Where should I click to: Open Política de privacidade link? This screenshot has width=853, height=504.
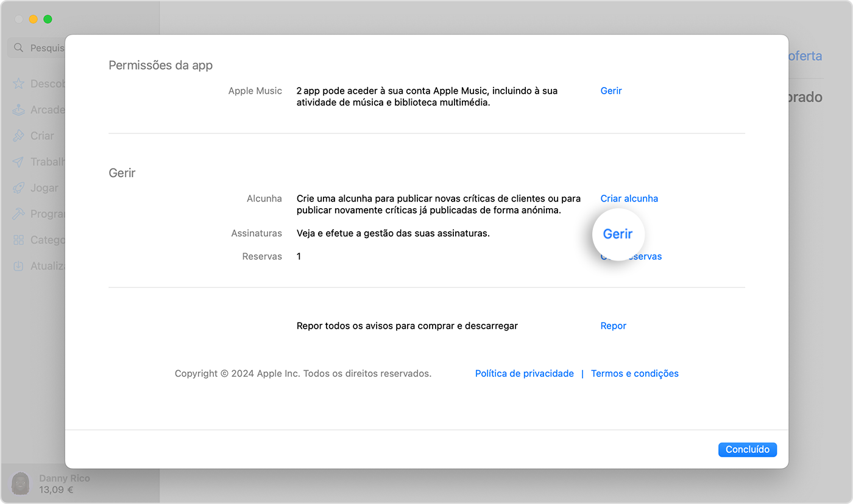(525, 374)
